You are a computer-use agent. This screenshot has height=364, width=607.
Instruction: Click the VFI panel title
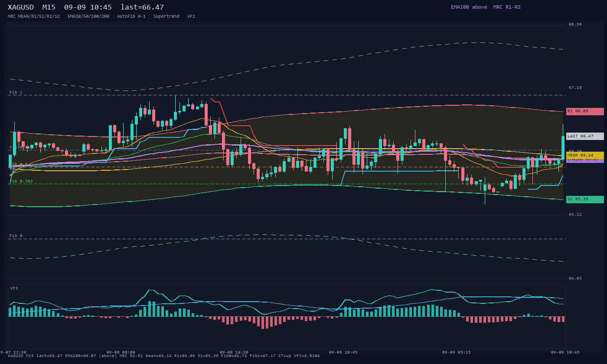[14, 288]
